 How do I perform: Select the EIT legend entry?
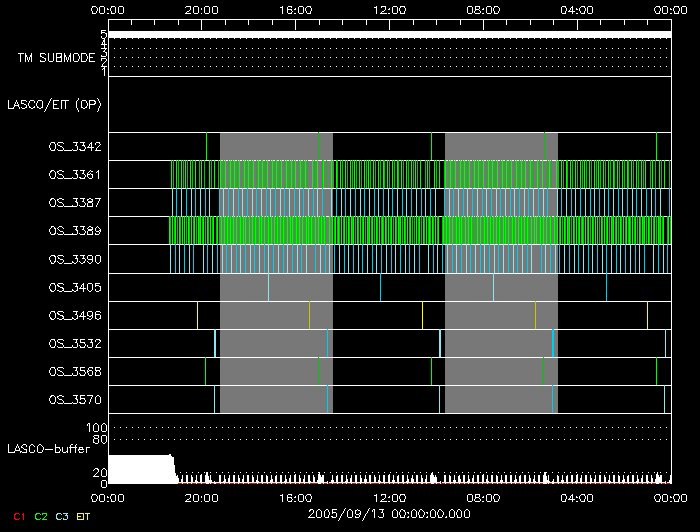click(83, 516)
